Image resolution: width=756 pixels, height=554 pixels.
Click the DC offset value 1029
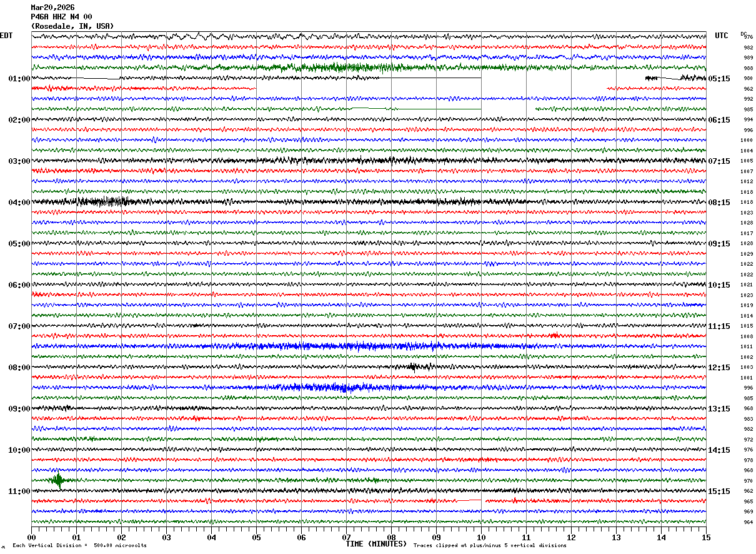click(x=747, y=254)
